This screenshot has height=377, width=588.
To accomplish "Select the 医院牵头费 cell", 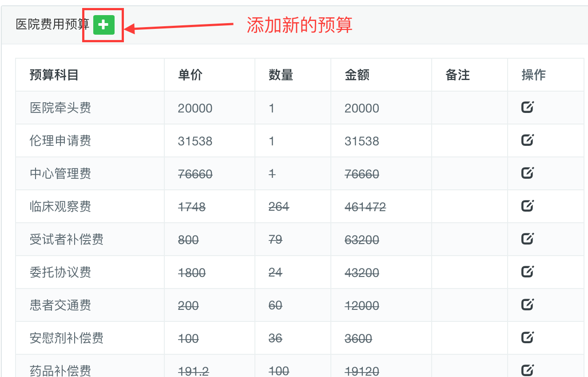I will [90, 108].
